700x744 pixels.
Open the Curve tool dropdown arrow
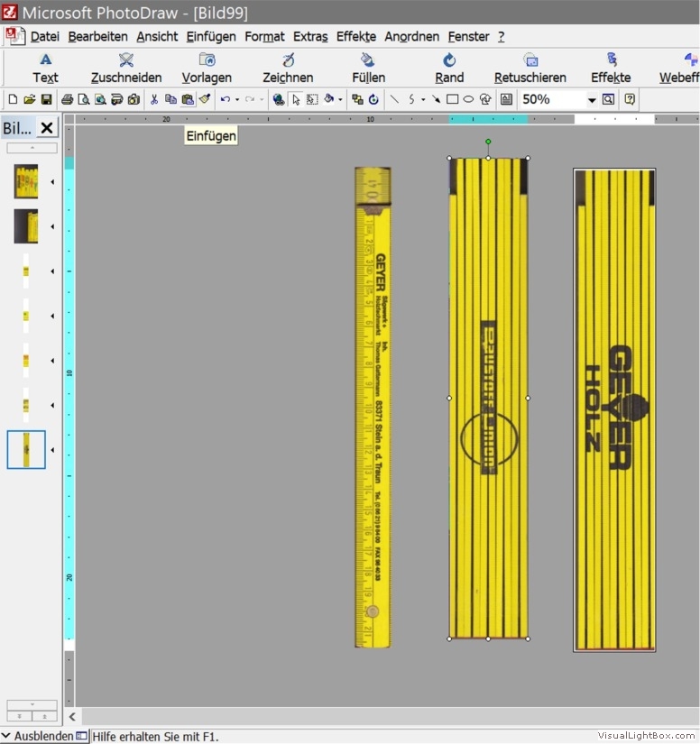(x=423, y=99)
